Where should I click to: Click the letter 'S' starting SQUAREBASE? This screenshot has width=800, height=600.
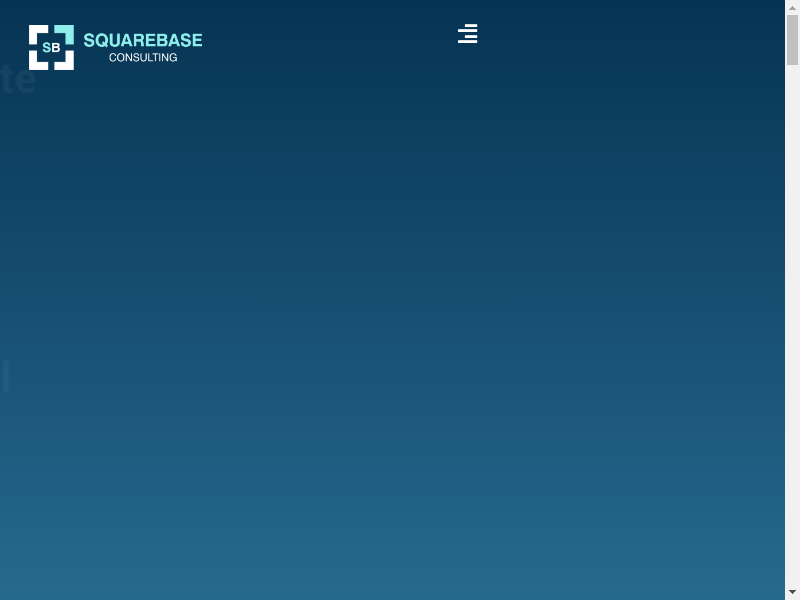(x=89, y=40)
